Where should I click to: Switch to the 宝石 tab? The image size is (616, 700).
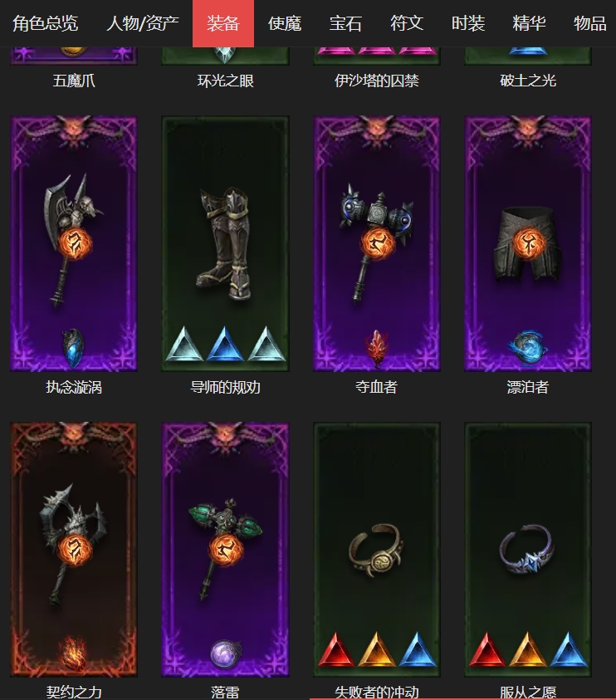point(345,23)
